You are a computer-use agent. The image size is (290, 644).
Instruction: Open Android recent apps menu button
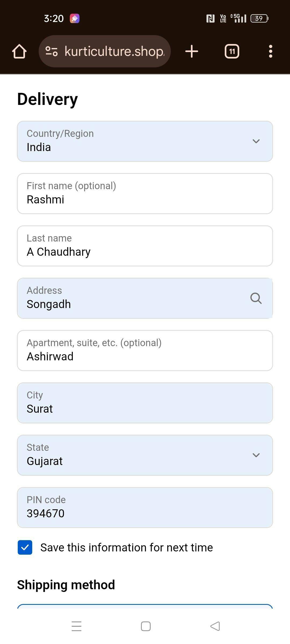click(77, 626)
